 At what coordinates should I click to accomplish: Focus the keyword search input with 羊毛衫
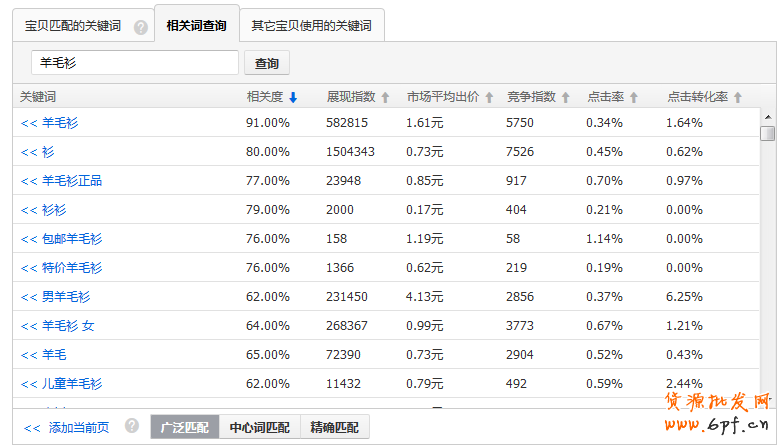(x=134, y=63)
